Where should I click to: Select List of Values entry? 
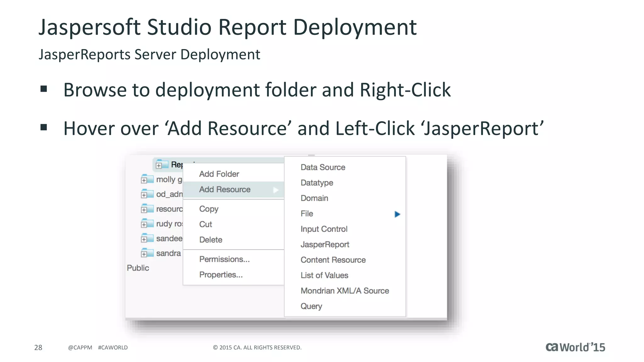pyautogui.click(x=324, y=275)
